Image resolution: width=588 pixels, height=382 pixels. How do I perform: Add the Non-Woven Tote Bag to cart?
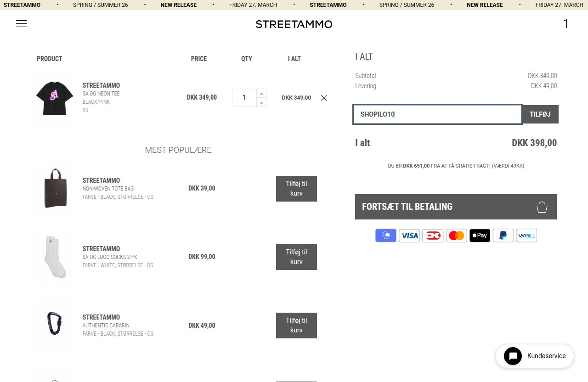(x=296, y=189)
